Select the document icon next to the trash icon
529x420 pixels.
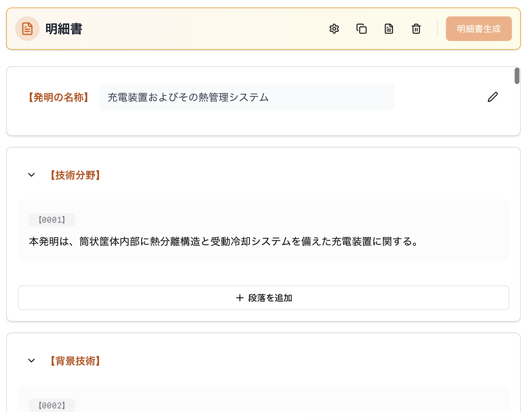click(389, 29)
